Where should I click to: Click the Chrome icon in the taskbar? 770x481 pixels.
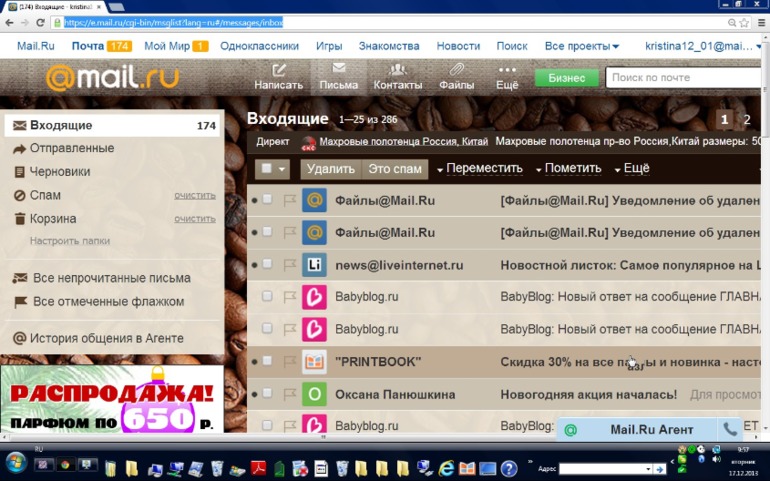tap(65, 465)
